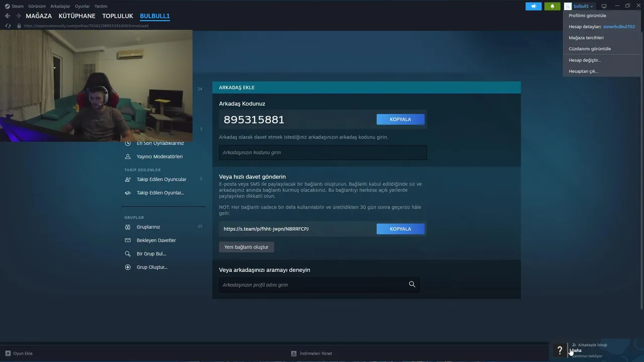Image resolution: width=644 pixels, height=362 pixels.
Task: Open the Oyunlar menu
Action: coord(82,6)
